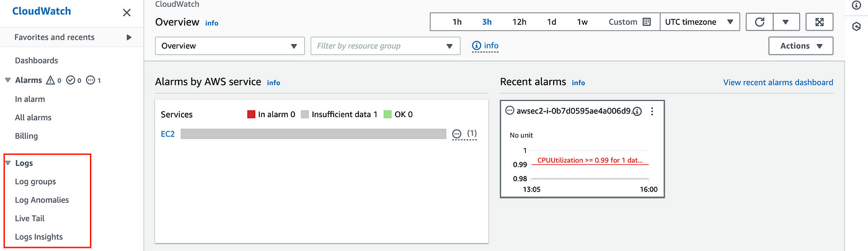
Task: Go to Logs Insights in sidebar
Action: pyautogui.click(x=38, y=237)
